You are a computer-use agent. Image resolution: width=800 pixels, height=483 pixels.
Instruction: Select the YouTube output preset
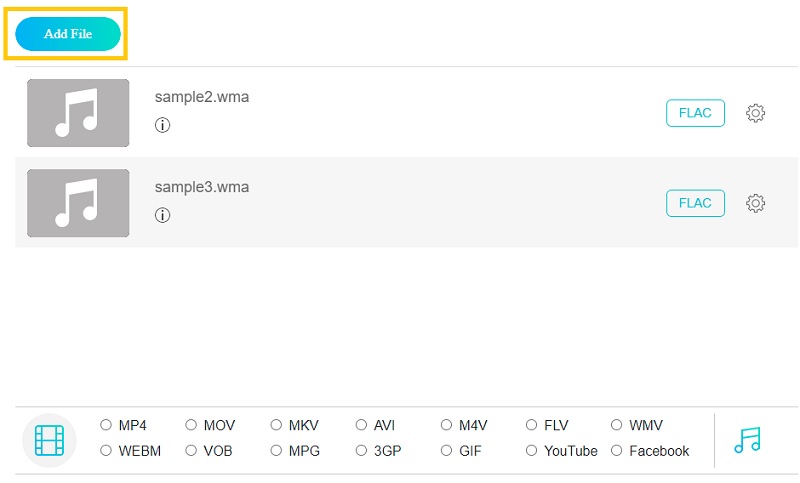pyautogui.click(x=532, y=451)
